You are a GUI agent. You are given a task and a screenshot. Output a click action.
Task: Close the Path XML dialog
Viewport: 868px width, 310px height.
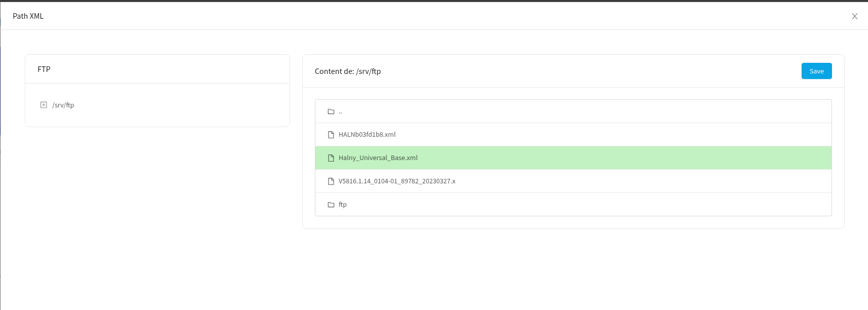855,16
